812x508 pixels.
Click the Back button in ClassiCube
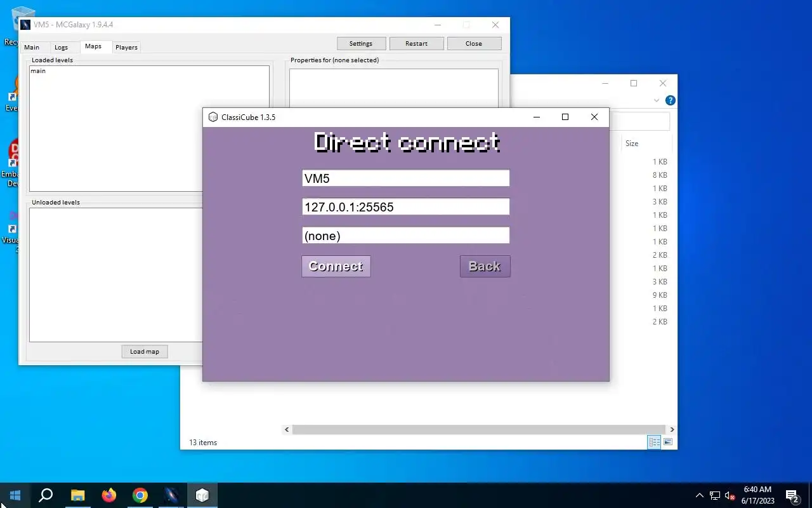[x=485, y=266]
